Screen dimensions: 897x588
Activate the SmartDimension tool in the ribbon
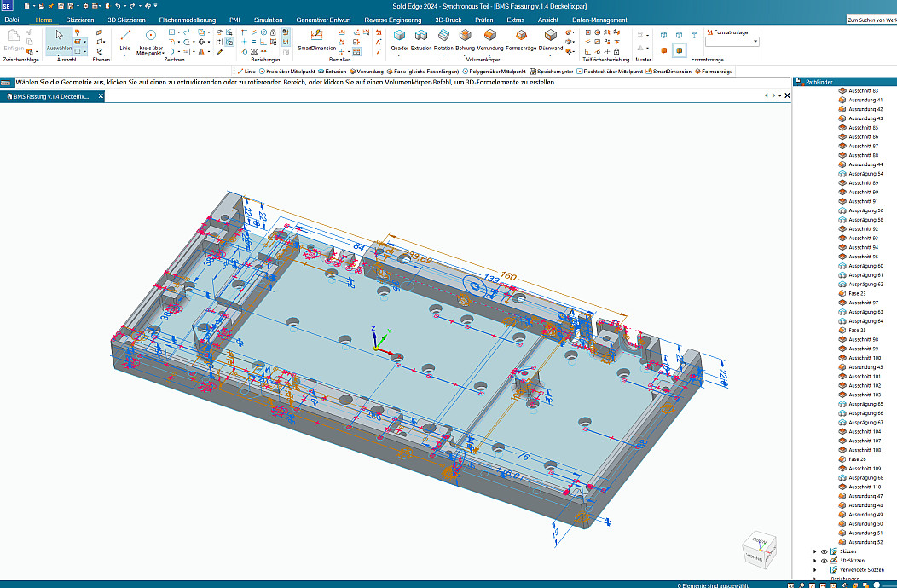tap(315, 38)
